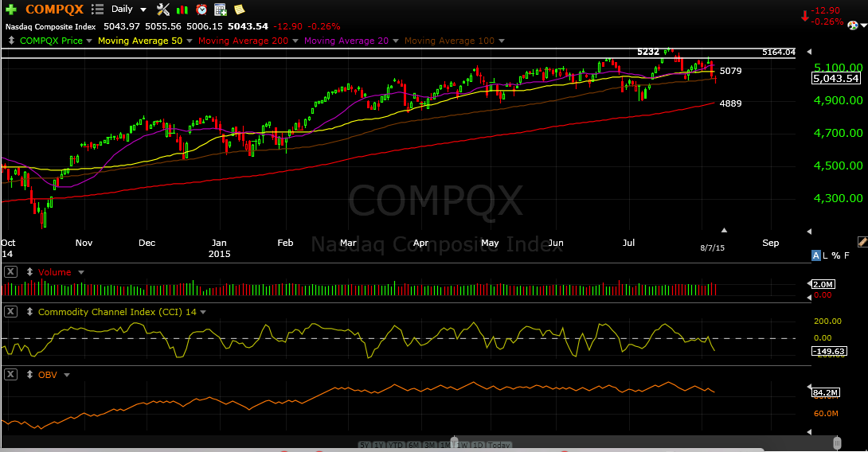Screen dimensions: 868x452
Task: Click the color wheel icon near top-right
Action: (853, 25)
